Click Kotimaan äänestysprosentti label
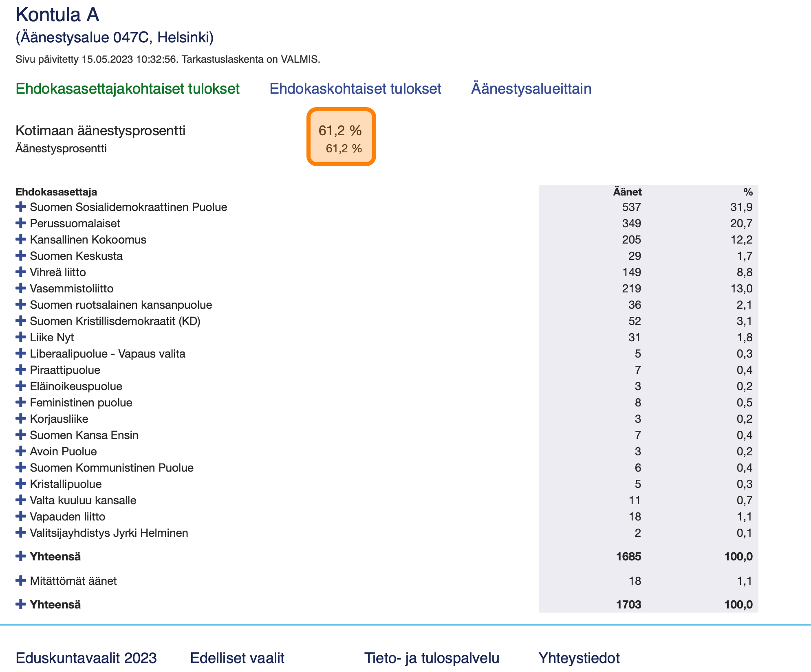Screen dimensions: 811x672 pyautogui.click(x=100, y=131)
